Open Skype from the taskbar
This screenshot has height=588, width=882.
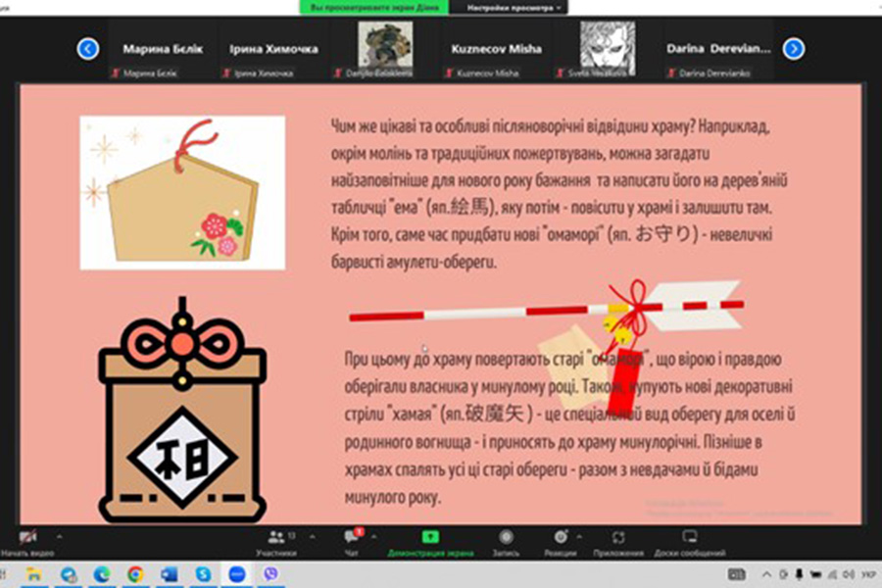pyautogui.click(x=203, y=574)
